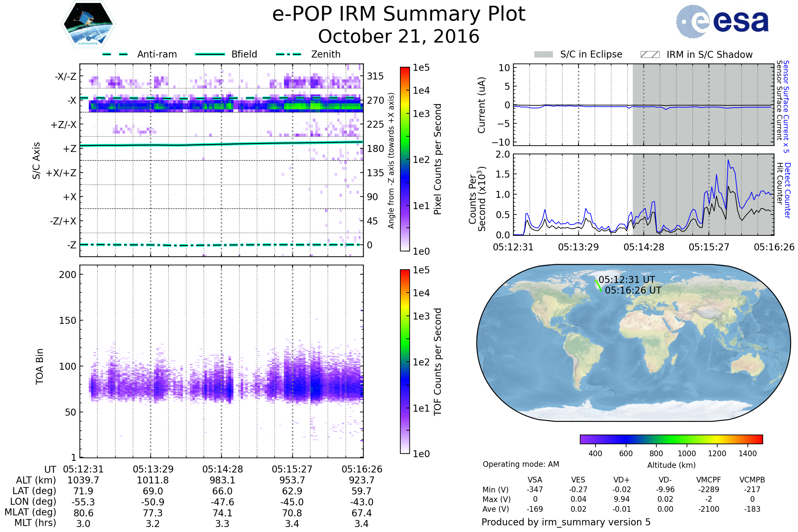
Task: Click the ESA logo
Action: [x=722, y=22]
